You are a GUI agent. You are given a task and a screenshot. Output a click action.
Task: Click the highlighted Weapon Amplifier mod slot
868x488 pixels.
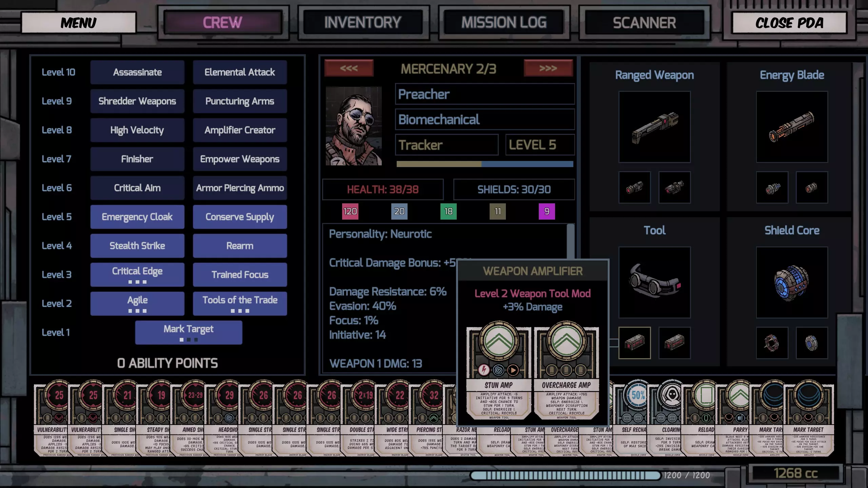pos(634,343)
